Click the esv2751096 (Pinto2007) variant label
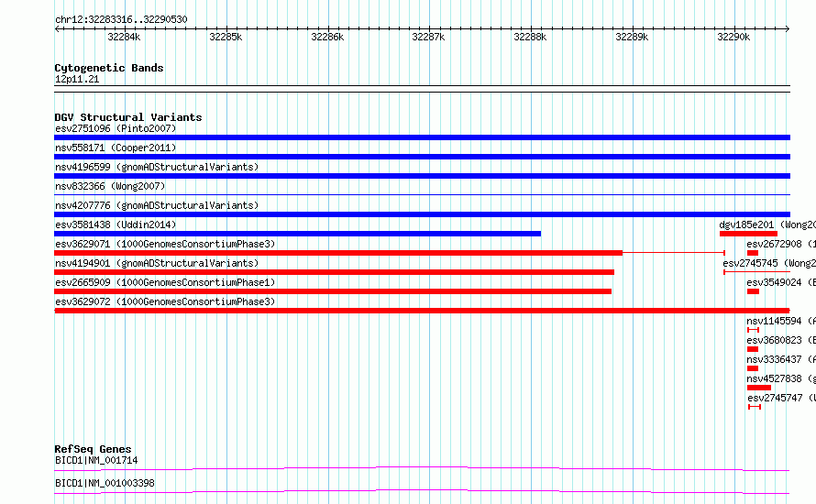Image resolution: width=816 pixels, height=504 pixels. [x=116, y=128]
